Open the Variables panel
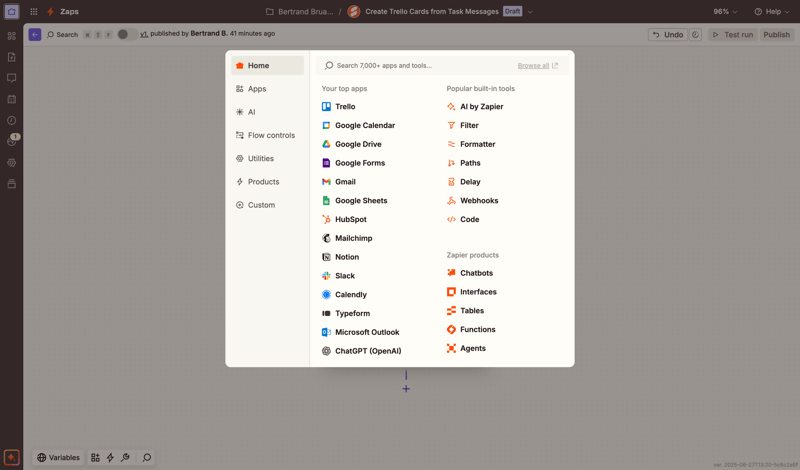Image resolution: width=800 pixels, height=470 pixels. 58,458
